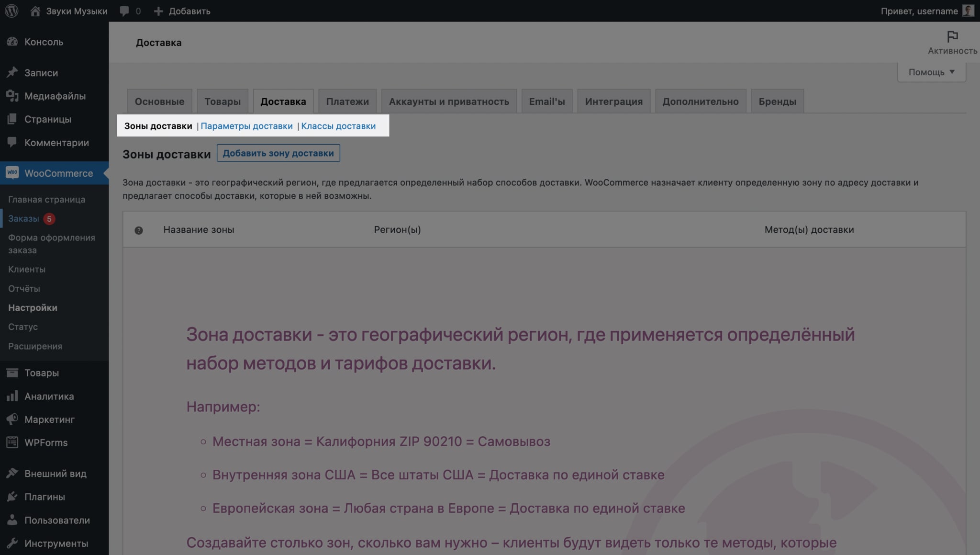Click the plus Добавить icon
Viewport: 980px width, 555px height.
[158, 11]
